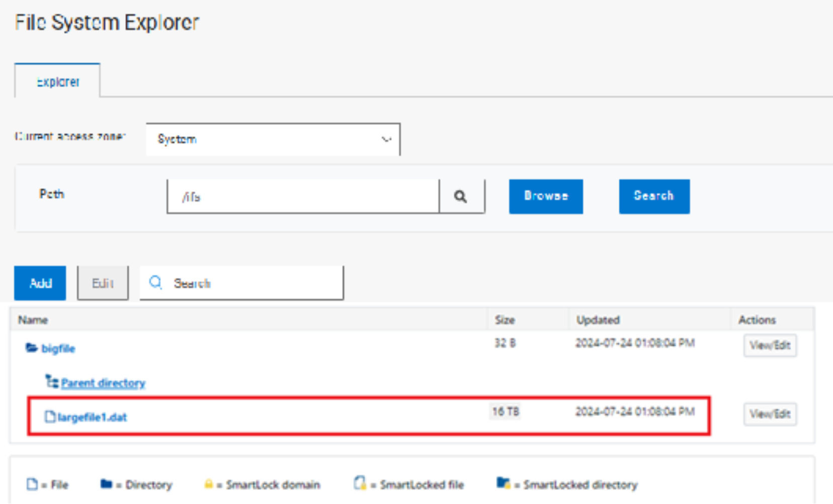Go to Parent directory link
The height and width of the screenshot is (504, 833).
pyautogui.click(x=103, y=383)
